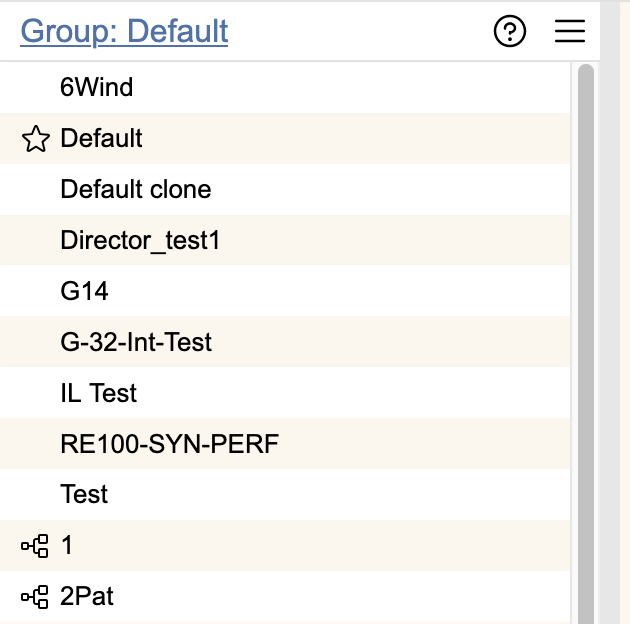This screenshot has height=624, width=630.
Task: Select the G-32-Int-Test entry
Action: (285, 342)
